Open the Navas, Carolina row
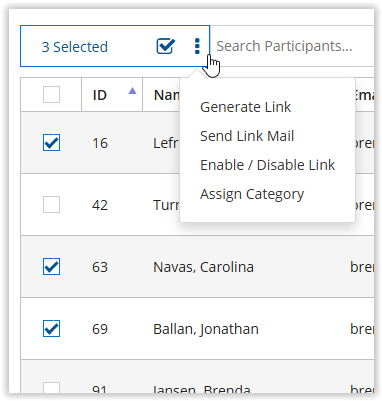Viewport: 382px width, 401px height. pos(197,267)
